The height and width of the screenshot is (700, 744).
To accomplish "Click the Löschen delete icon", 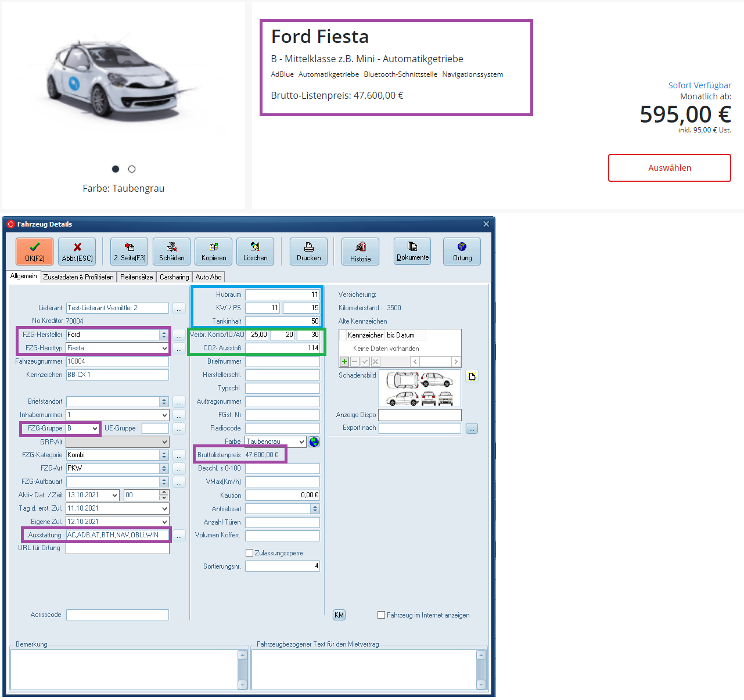I will click(x=255, y=252).
